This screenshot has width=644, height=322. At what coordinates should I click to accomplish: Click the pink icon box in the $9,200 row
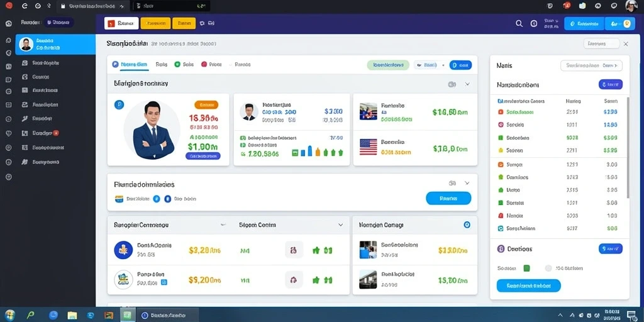click(294, 280)
